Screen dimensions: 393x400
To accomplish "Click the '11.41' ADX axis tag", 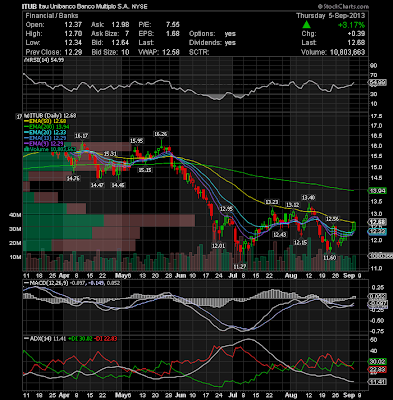I will point(377,382).
